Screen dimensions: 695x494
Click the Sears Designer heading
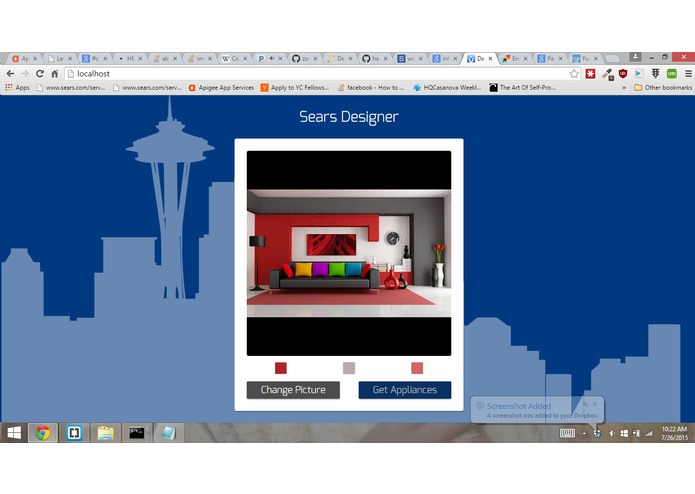coord(349,117)
